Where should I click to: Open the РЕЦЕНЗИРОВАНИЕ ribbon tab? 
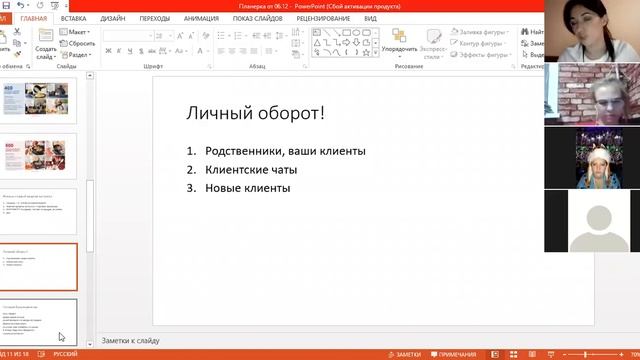coord(323,18)
